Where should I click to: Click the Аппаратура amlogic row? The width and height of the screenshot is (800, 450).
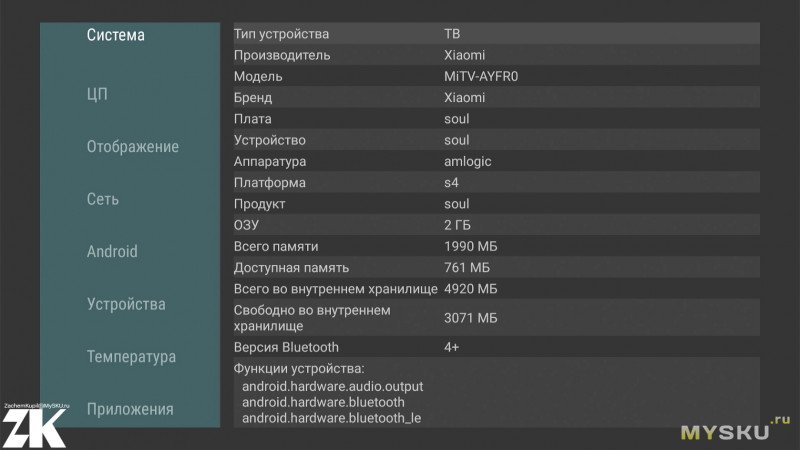(x=496, y=161)
